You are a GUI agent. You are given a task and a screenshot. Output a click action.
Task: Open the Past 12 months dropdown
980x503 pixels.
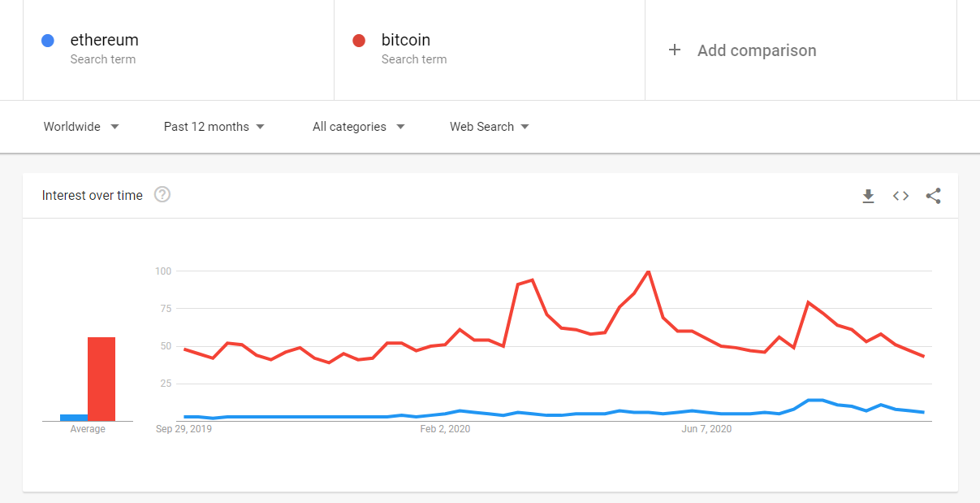coord(214,127)
